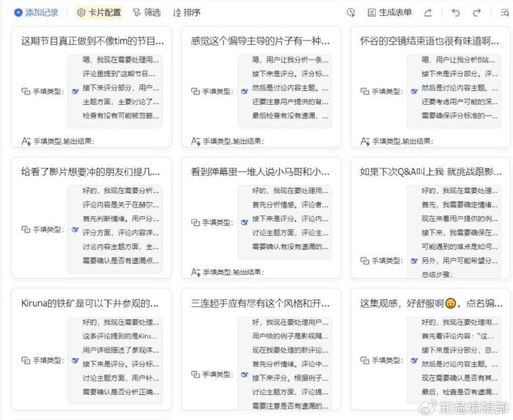Click AI icon in 如果下次Q&A card
Image resolution: width=513 pixels, height=420 pixels.
tap(414, 261)
